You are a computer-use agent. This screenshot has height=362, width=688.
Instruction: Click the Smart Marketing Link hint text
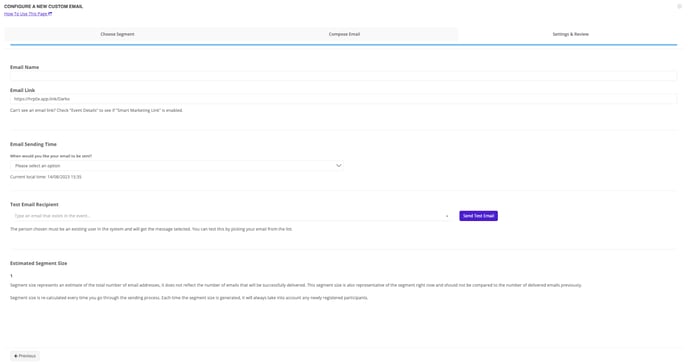97,111
